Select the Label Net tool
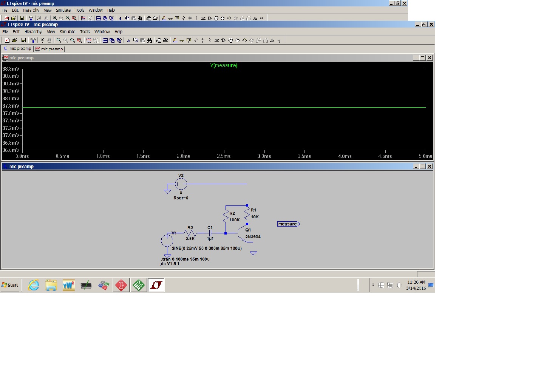Image resolution: width=544 pixels, height=392 pixels. (x=189, y=40)
